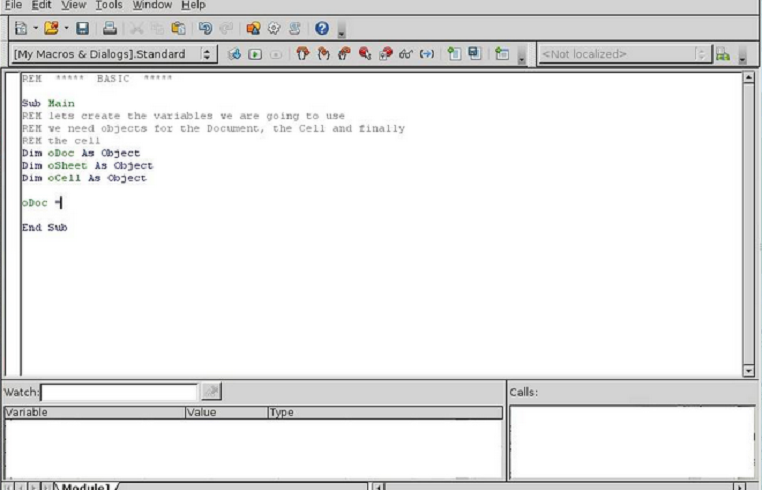
Task: Click inside the Calls list box
Action: click(x=632, y=442)
